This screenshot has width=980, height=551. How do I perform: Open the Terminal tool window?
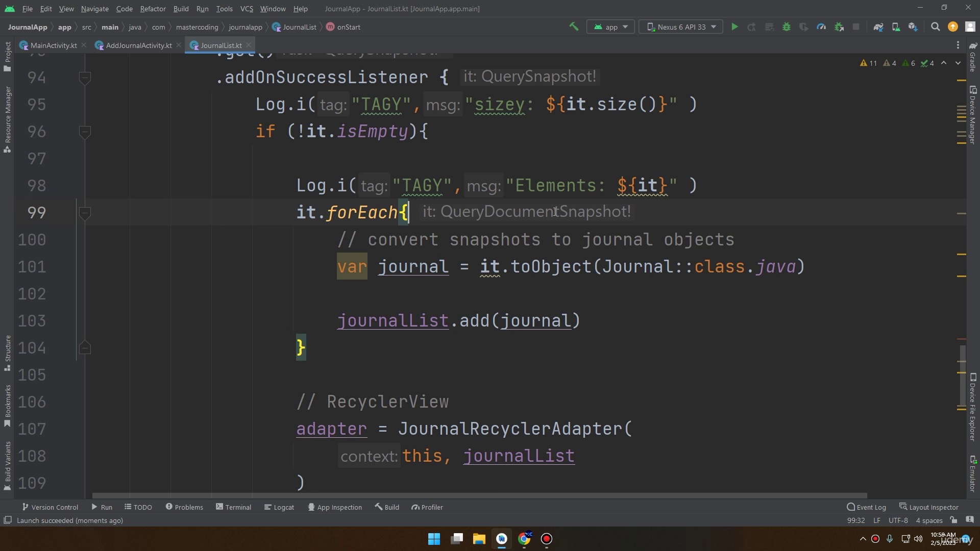click(234, 507)
